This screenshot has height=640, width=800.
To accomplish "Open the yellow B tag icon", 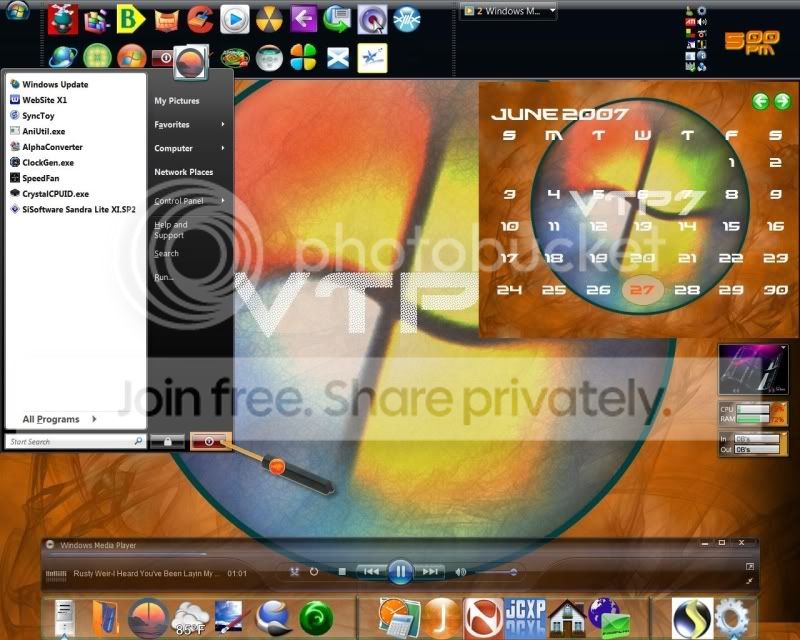I will (x=130, y=19).
